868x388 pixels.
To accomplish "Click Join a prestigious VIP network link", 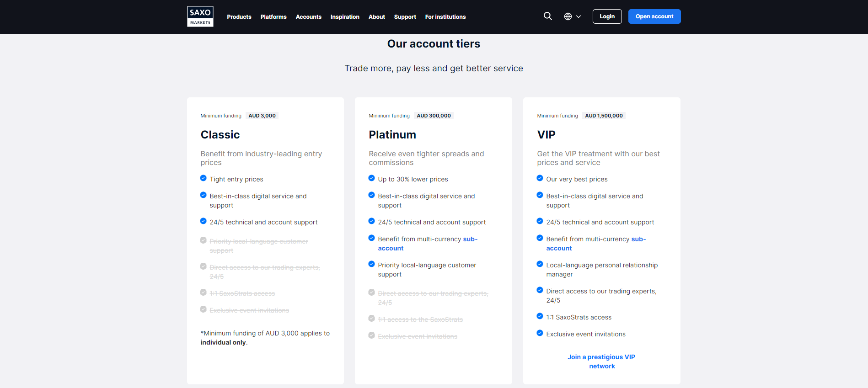I will point(601,361).
